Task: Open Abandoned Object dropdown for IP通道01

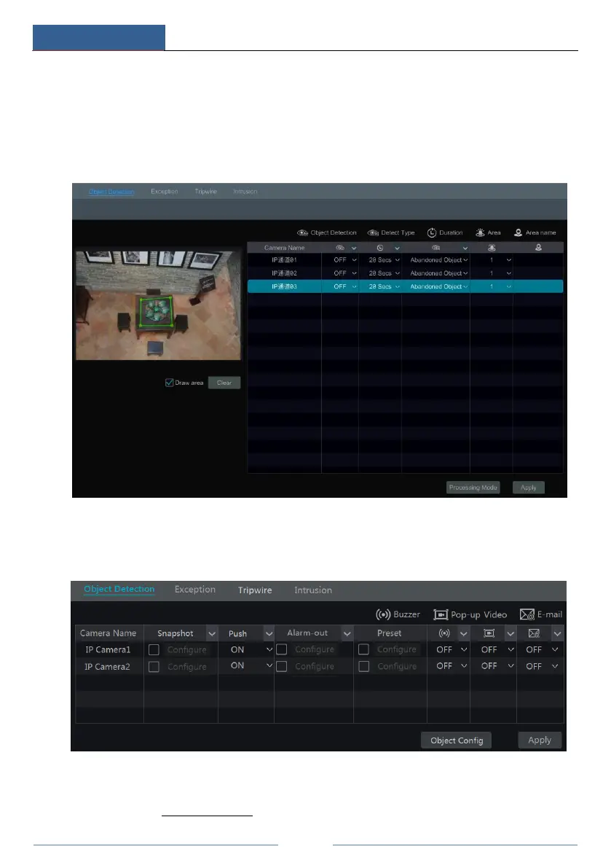Action: pos(439,259)
